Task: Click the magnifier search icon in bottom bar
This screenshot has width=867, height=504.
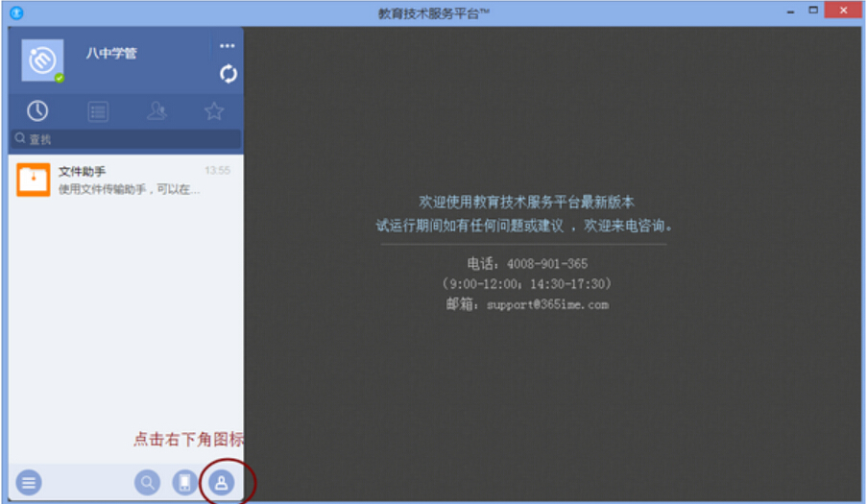Action: tap(147, 483)
